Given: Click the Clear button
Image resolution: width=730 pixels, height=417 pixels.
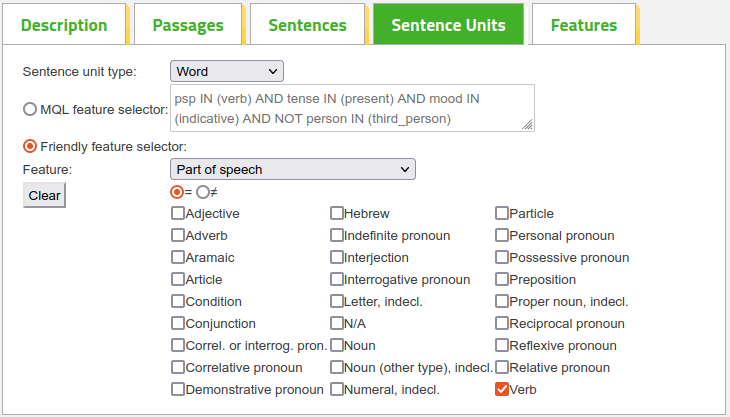Looking at the screenshot, I should (x=44, y=195).
